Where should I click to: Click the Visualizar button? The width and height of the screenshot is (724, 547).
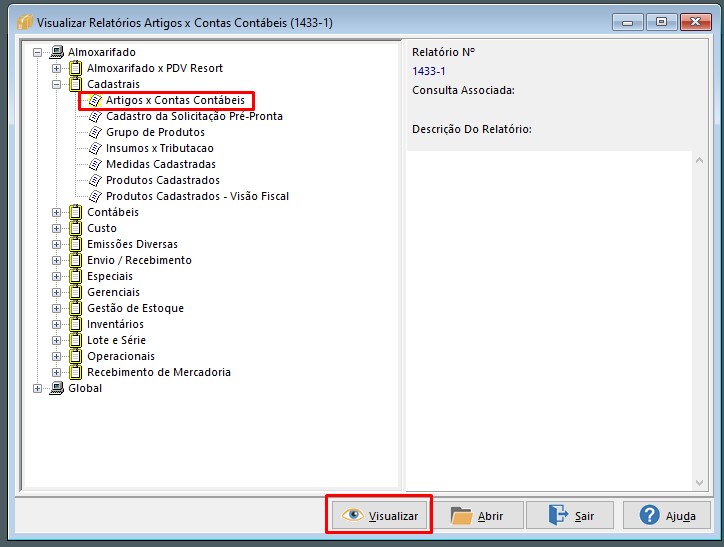(x=379, y=515)
